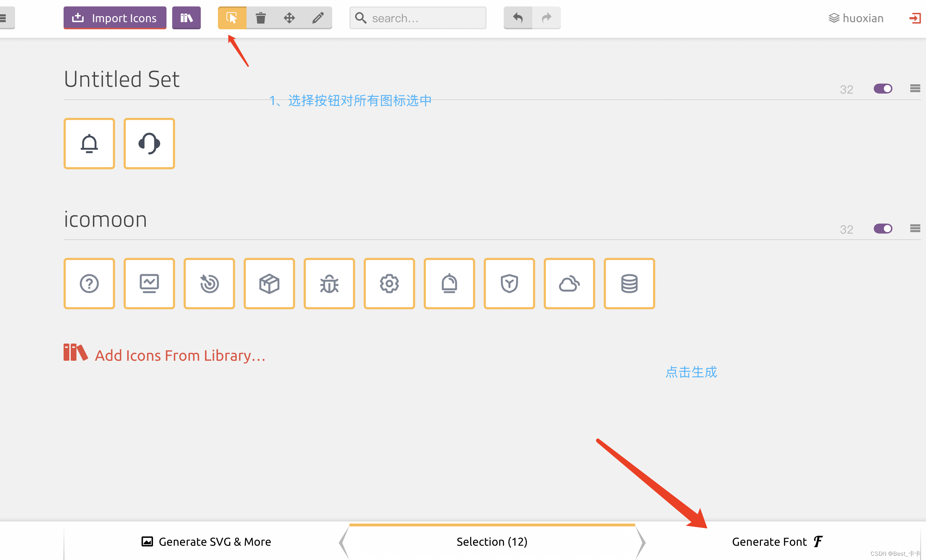Deselect the cloud icon

tap(569, 284)
